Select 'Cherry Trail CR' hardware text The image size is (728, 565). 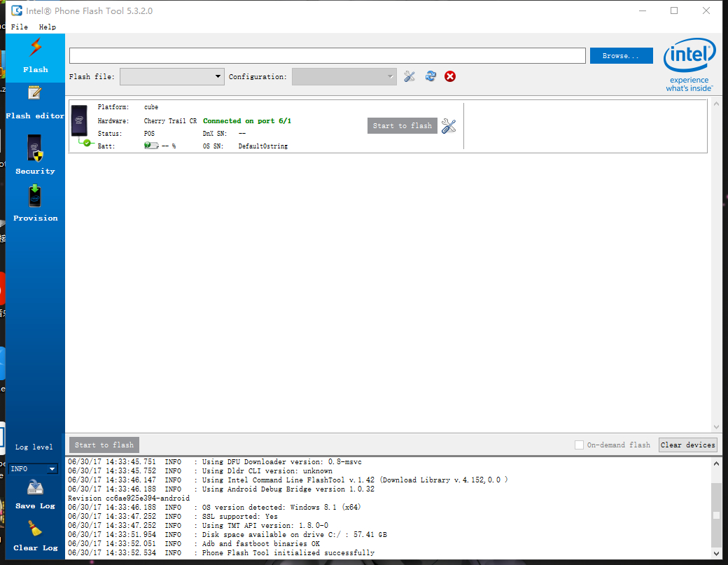coord(170,120)
